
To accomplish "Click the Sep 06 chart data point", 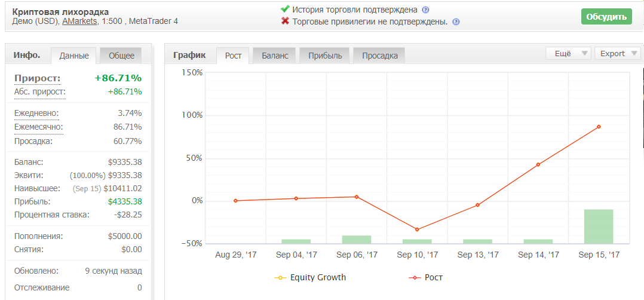I will coord(357,197).
